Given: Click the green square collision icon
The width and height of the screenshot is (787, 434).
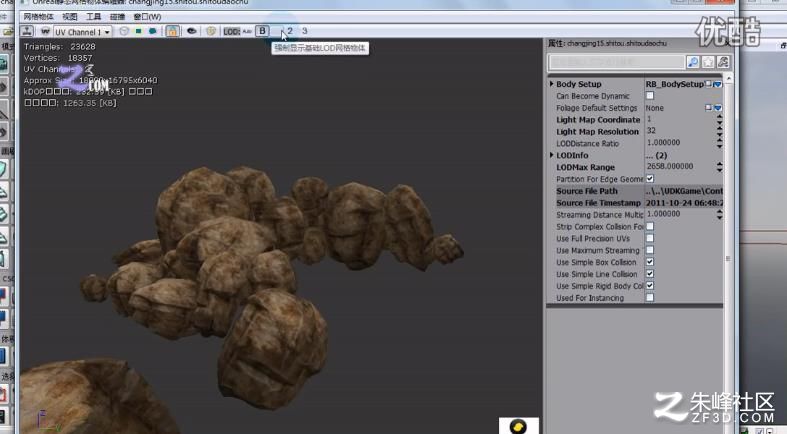Looking at the screenshot, I should click(139, 31).
